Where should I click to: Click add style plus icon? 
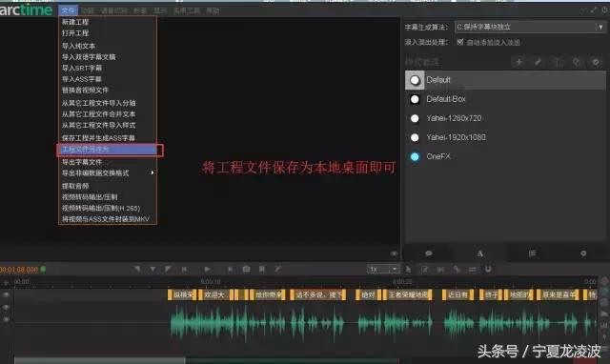518,62
